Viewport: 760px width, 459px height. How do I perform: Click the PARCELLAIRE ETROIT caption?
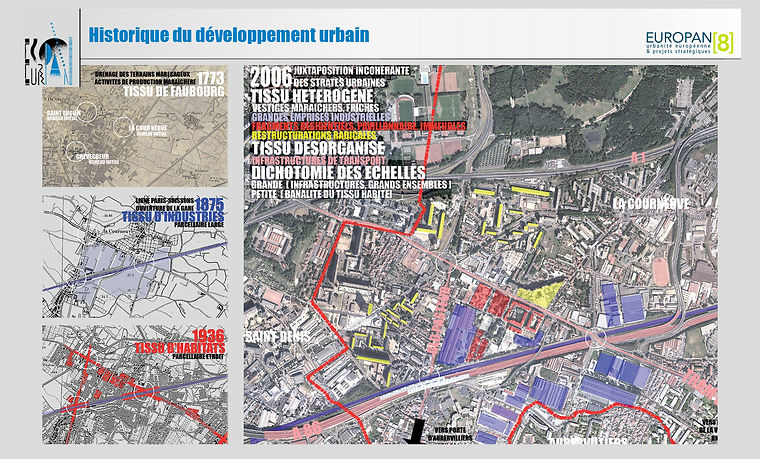pos(198,356)
